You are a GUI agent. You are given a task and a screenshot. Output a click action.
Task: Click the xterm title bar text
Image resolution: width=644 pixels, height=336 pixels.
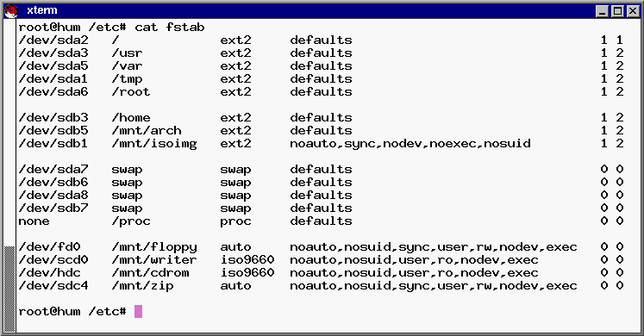tap(42, 10)
